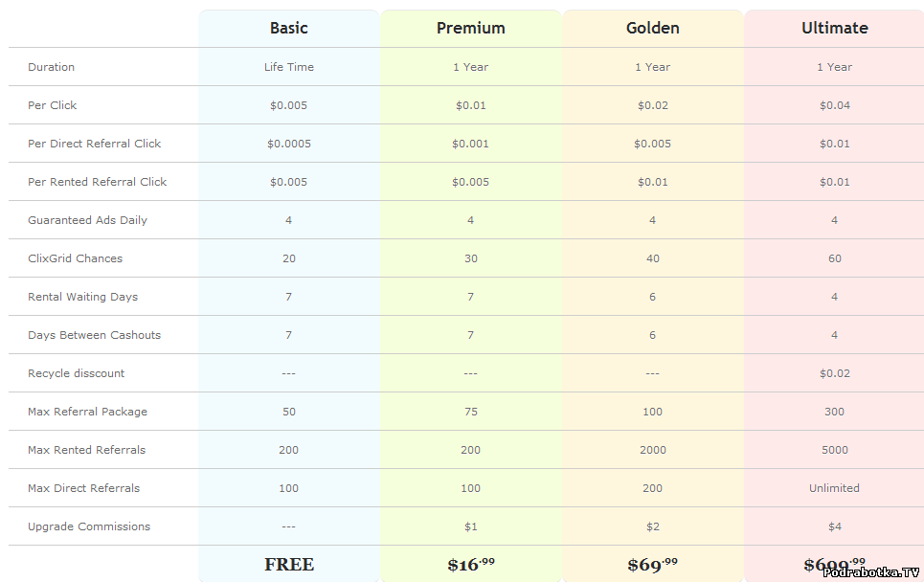Click the $69.99 Golden price
The image size is (924, 582).
pos(652,565)
